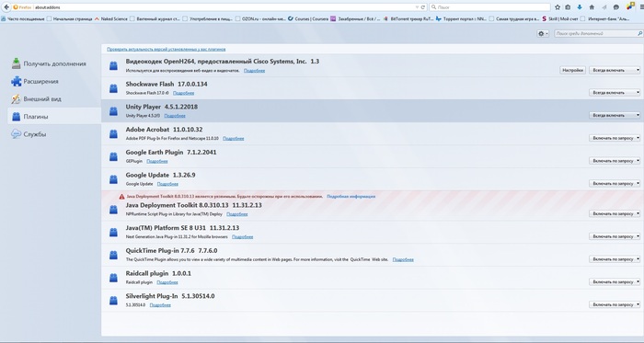
Task: Open the chat bubble toolbar icon
Action: [616, 7]
